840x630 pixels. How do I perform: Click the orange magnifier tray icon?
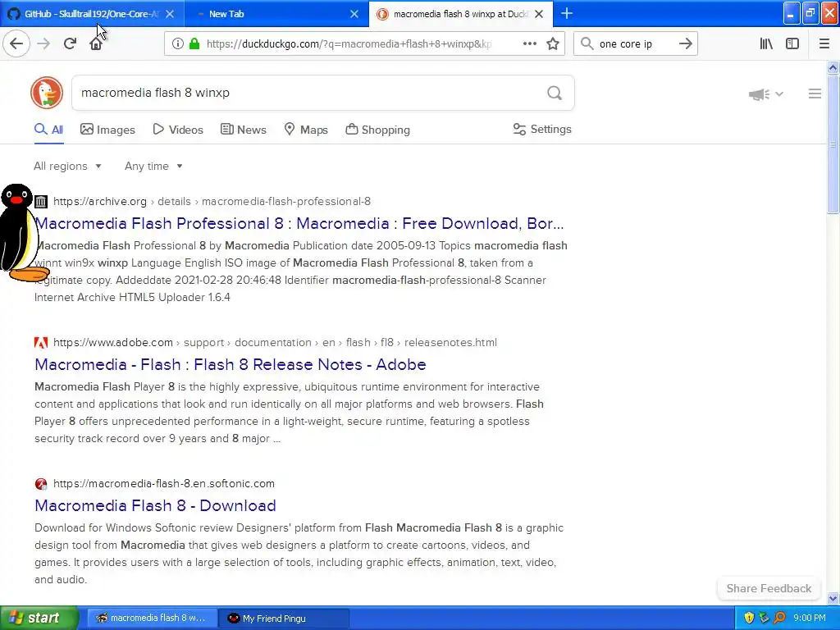tap(779, 619)
